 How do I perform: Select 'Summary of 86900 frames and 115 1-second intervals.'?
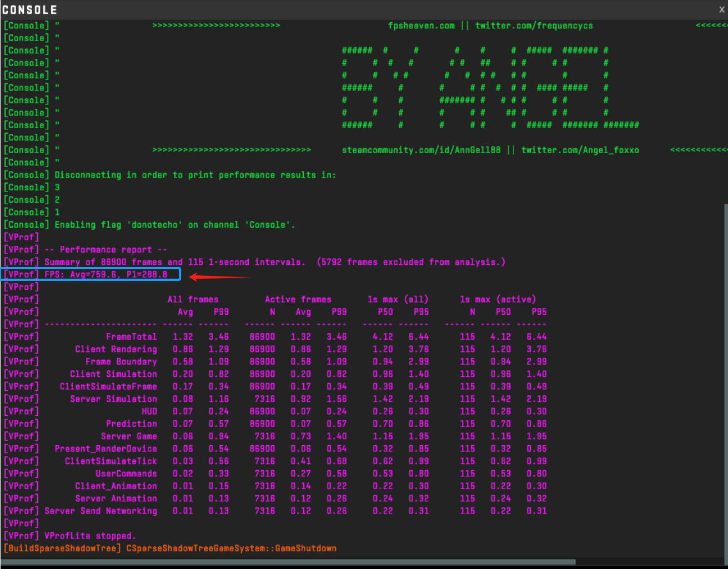(174, 262)
